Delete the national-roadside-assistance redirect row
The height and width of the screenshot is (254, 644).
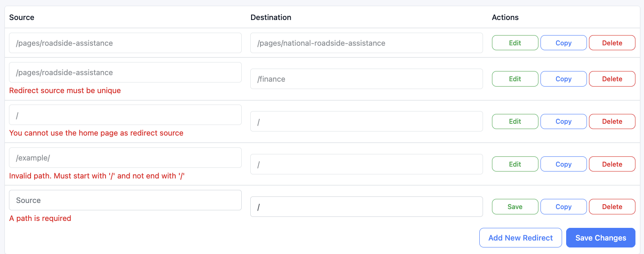(x=612, y=43)
